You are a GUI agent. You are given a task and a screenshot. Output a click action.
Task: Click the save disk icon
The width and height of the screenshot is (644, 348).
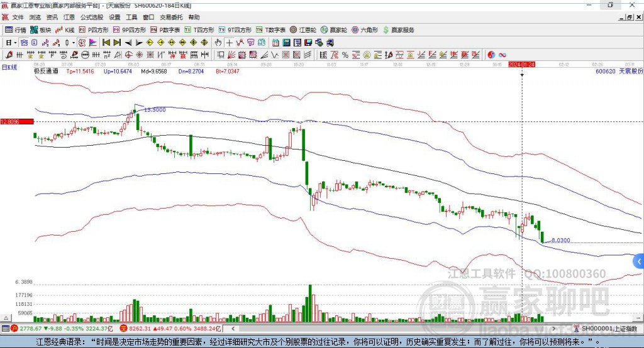(x=308, y=43)
